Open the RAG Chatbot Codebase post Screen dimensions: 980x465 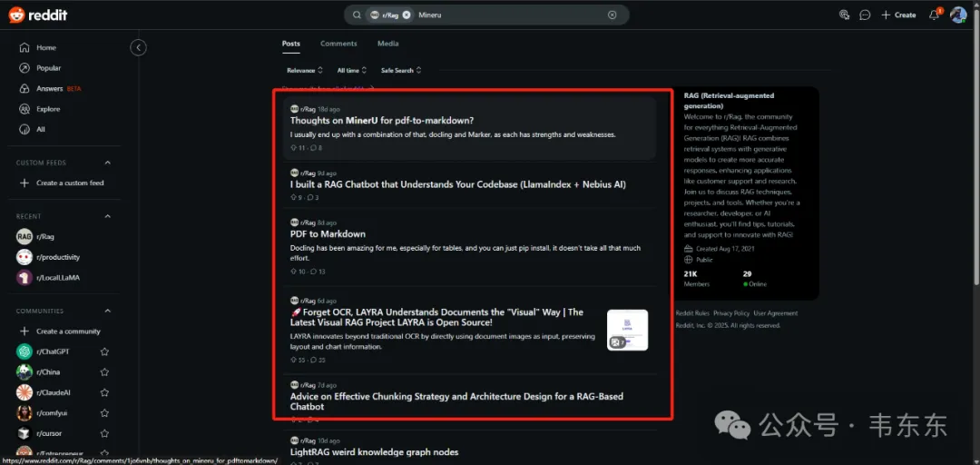pos(458,184)
